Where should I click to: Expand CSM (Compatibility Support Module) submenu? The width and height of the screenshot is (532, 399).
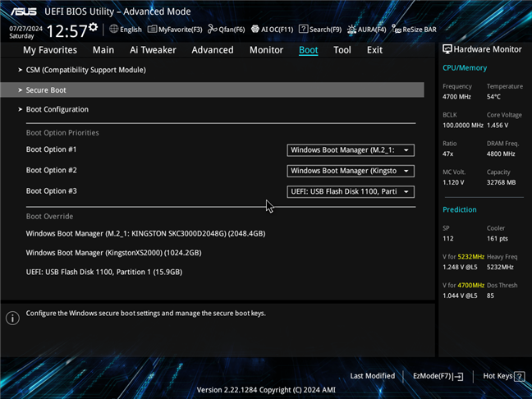pyautogui.click(x=86, y=70)
